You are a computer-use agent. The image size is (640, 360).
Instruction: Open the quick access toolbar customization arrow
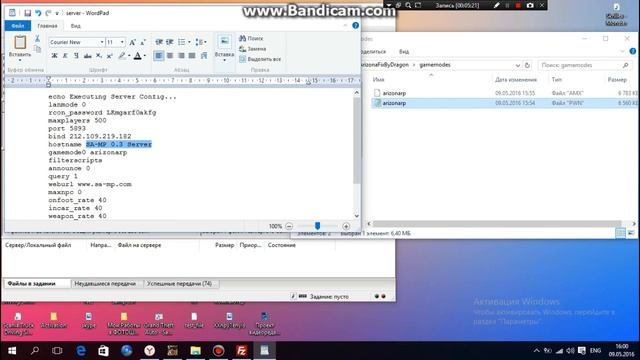coord(57,13)
